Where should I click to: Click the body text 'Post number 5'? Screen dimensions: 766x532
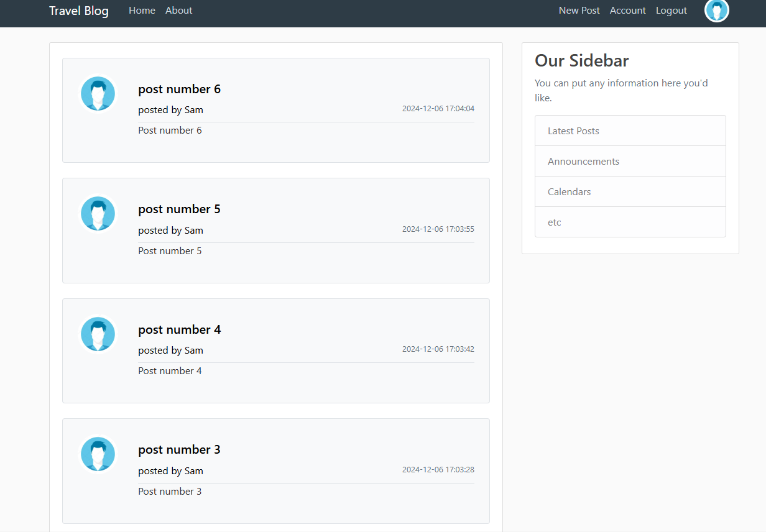(x=170, y=251)
